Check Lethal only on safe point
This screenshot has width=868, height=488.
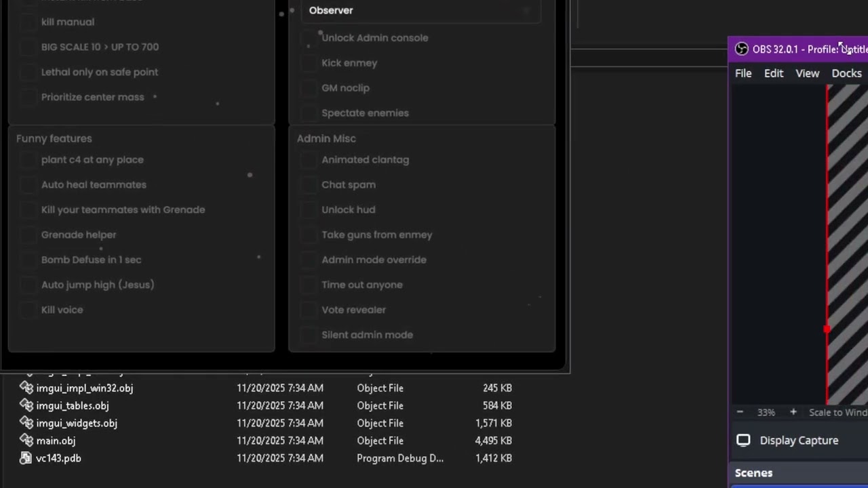[28, 72]
